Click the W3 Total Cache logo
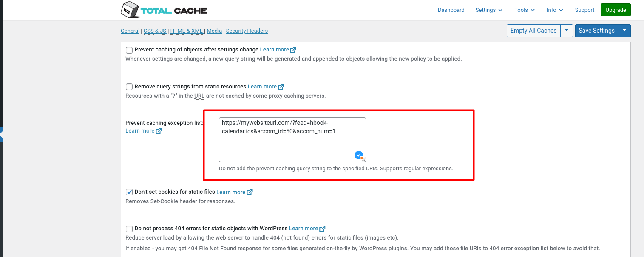 (x=164, y=10)
